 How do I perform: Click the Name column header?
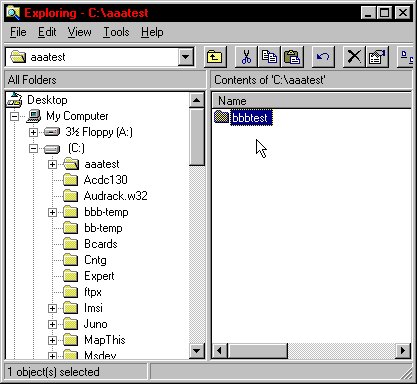click(x=312, y=101)
